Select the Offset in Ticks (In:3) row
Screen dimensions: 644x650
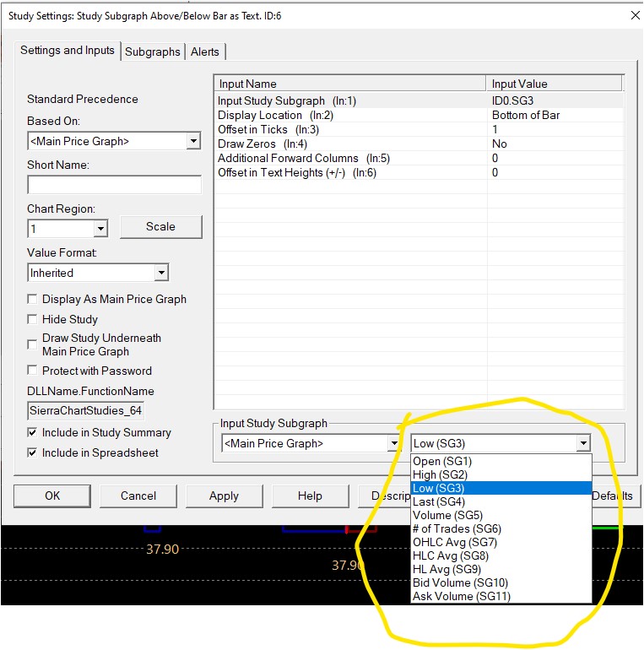pos(419,129)
